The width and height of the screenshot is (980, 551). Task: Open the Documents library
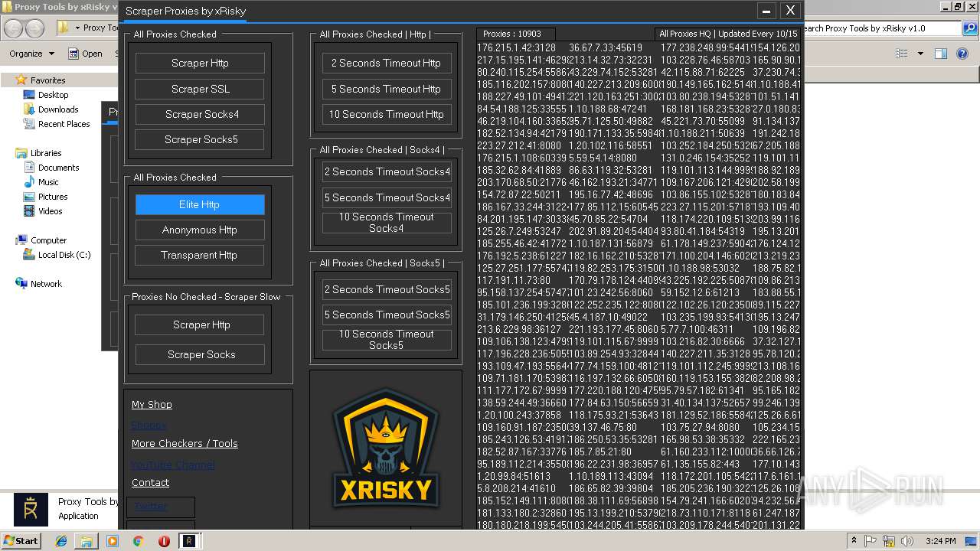pyautogui.click(x=59, y=168)
